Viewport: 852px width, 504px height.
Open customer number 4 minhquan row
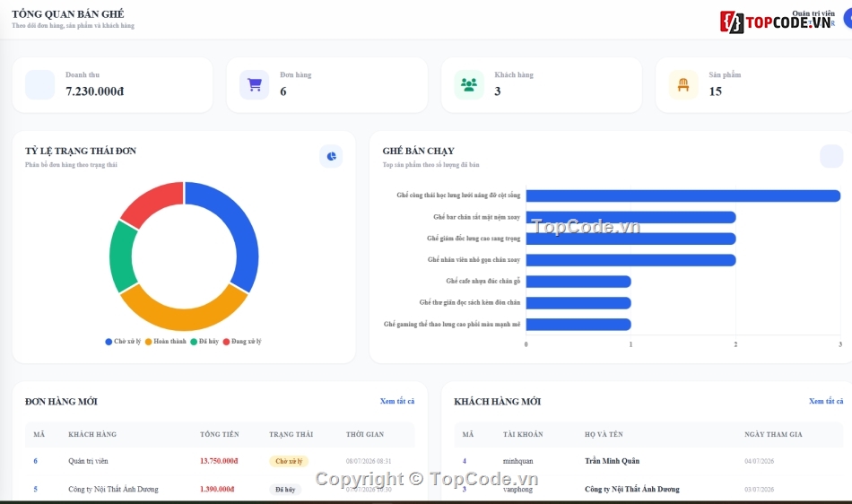tap(648, 461)
